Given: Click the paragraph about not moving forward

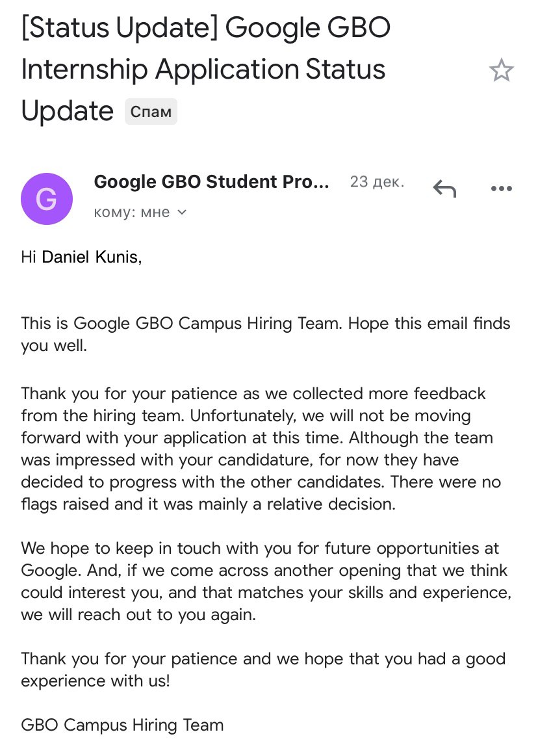Looking at the screenshot, I should tap(261, 449).
